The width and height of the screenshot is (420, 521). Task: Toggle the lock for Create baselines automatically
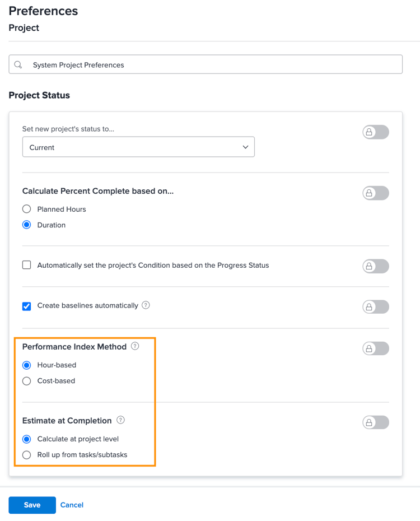pos(375,306)
